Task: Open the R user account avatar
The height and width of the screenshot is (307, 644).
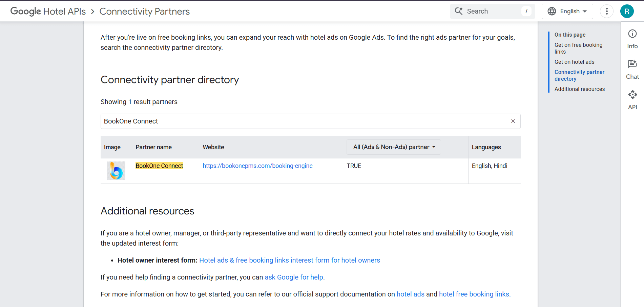Action: pyautogui.click(x=627, y=11)
